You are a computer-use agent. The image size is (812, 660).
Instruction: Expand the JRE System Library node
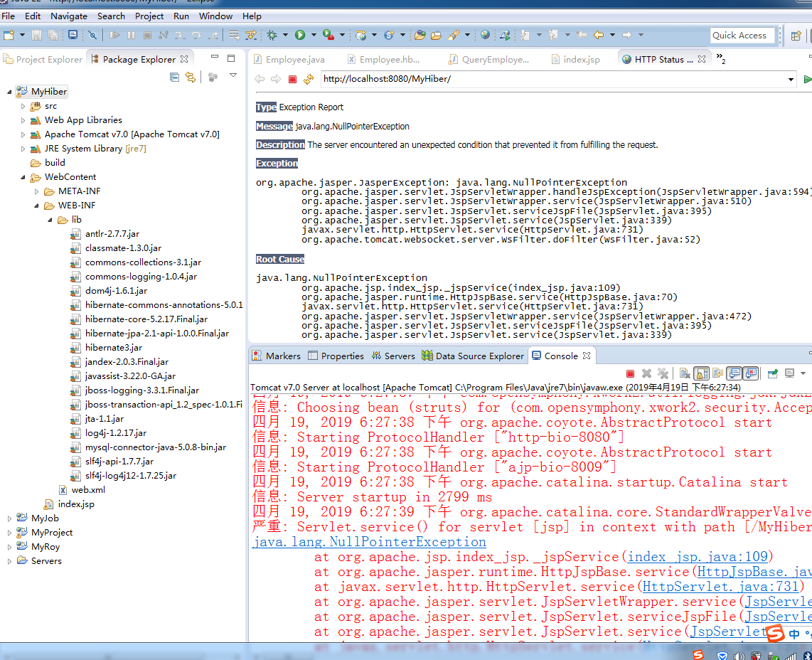click(x=23, y=149)
